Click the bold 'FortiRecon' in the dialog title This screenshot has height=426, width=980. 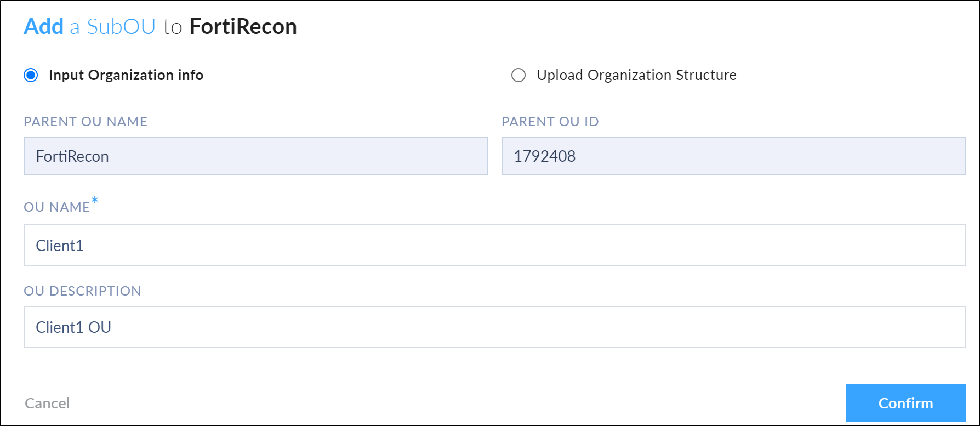[243, 27]
